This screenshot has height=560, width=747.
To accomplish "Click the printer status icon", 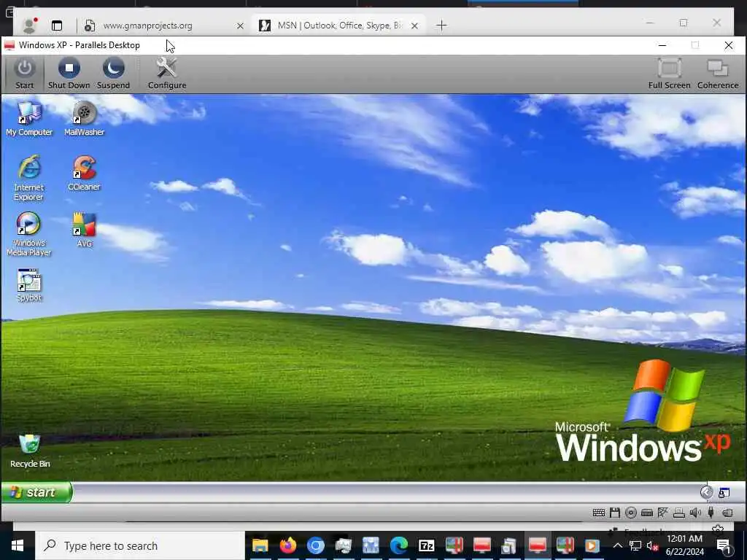I will [x=679, y=513].
